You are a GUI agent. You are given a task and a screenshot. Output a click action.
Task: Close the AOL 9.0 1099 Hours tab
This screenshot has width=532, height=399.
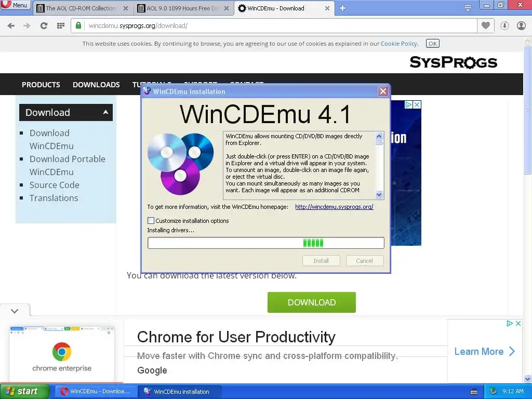coord(227,8)
